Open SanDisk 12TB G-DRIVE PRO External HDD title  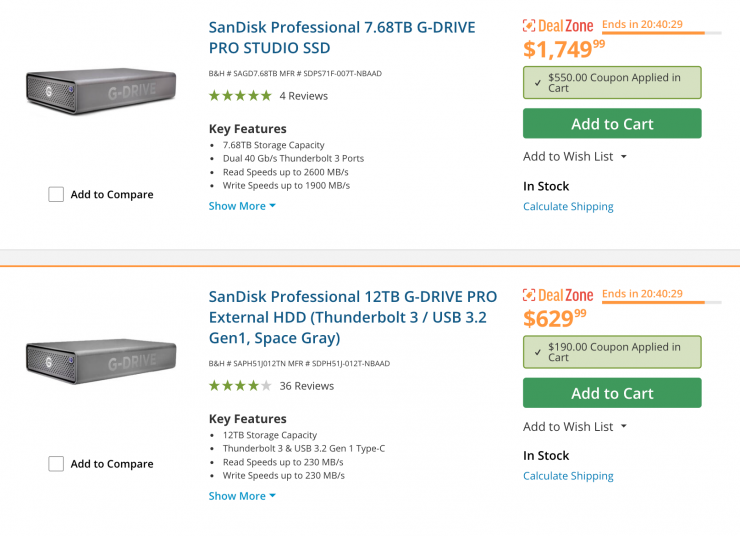pos(352,317)
